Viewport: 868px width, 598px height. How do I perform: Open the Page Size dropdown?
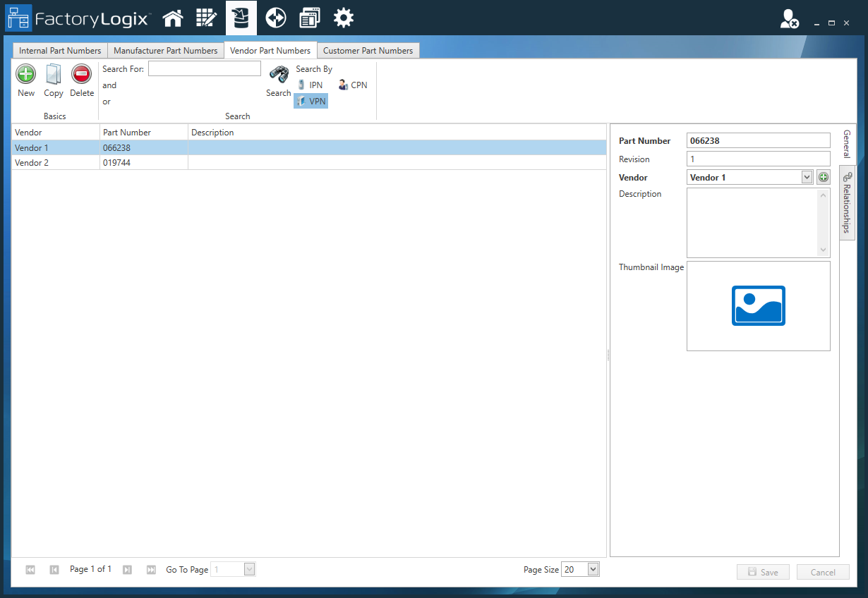pos(593,570)
